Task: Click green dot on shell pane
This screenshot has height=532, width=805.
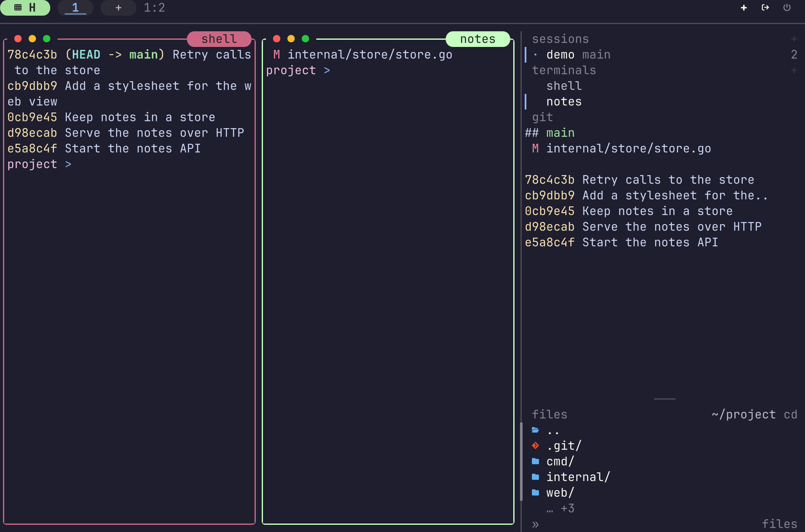Action: click(x=47, y=38)
